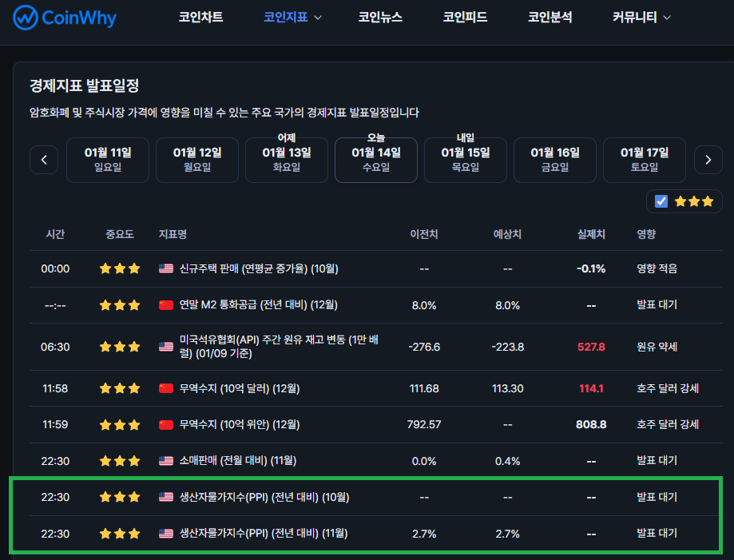Screen dimensions: 734x560
Task: Toggle the three-star importance filter checkbox
Action: pos(661,201)
